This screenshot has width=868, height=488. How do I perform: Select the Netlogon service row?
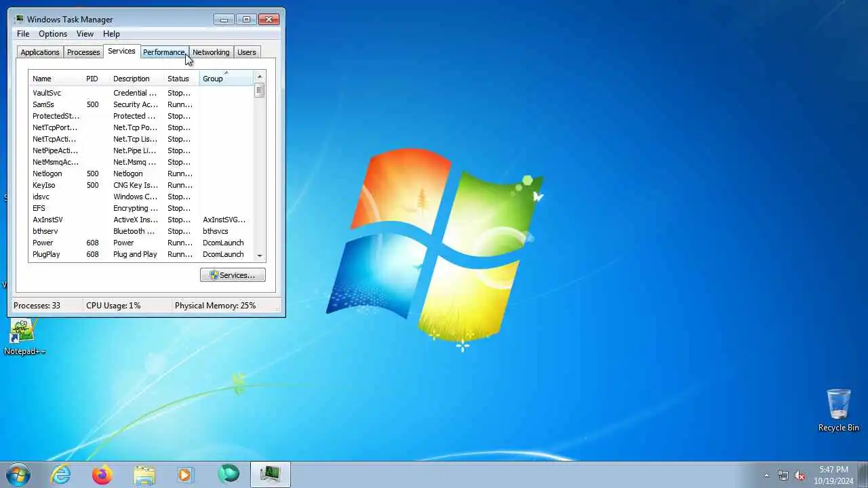click(x=140, y=174)
